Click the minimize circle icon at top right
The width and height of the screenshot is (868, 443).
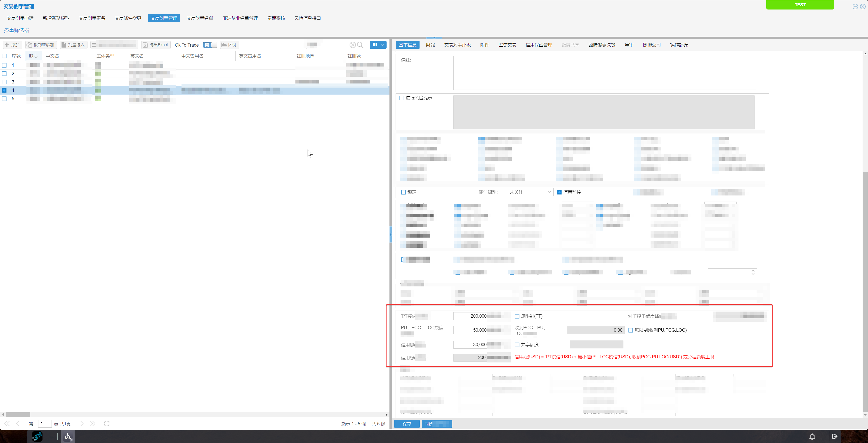click(x=855, y=6)
